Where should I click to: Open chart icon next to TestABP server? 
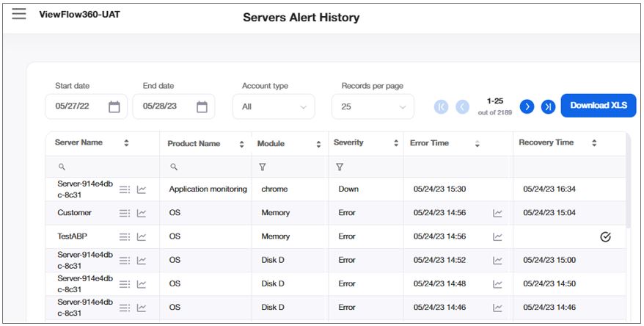click(x=142, y=236)
